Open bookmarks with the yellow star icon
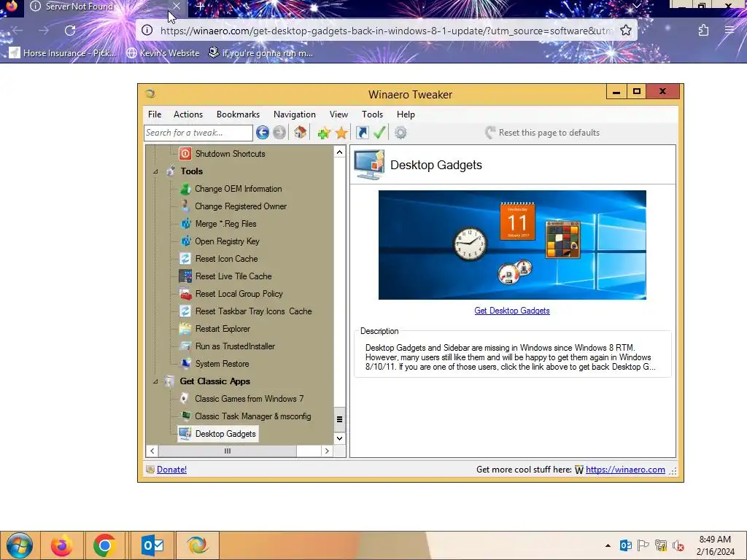Screen dimensions: 747x560 pyautogui.click(x=341, y=133)
